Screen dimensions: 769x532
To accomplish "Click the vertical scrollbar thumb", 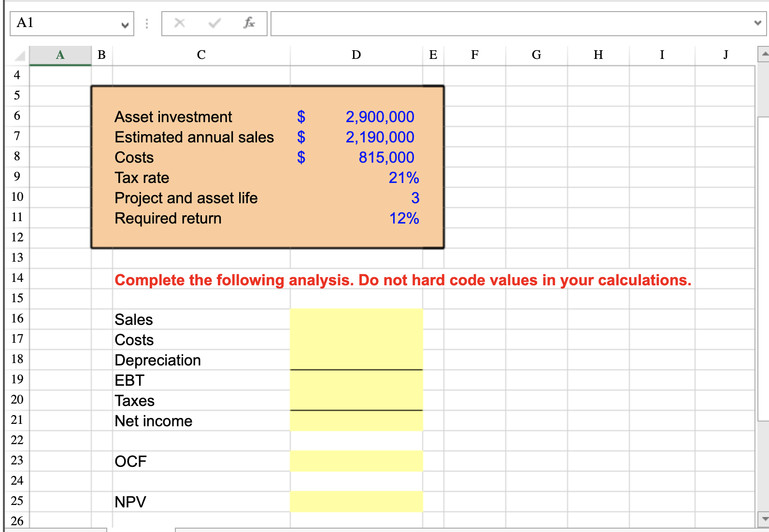I will pyautogui.click(x=763, y=268).
